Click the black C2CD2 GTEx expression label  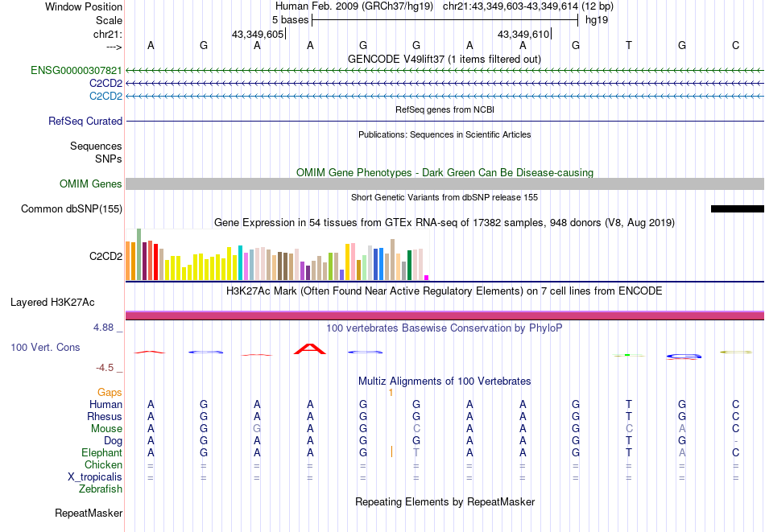[x=105, y=256]
